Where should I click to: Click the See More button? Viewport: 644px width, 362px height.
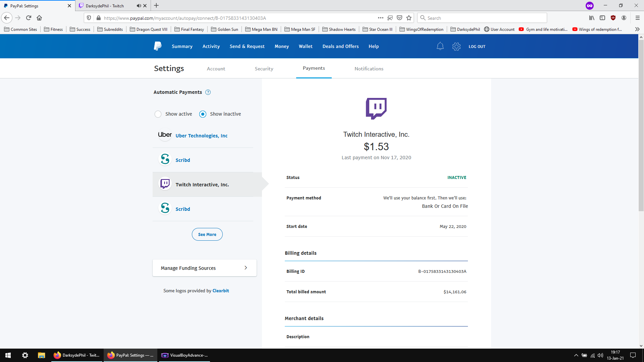pos(207,234)
